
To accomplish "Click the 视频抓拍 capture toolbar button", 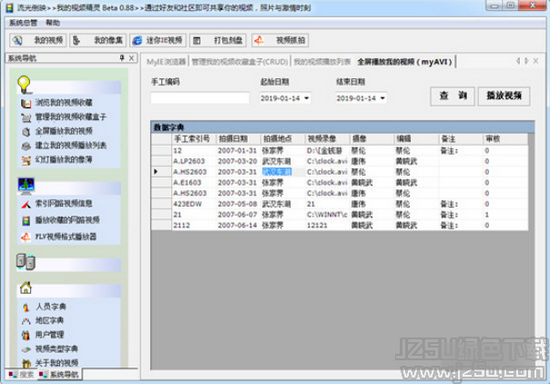I will (x=280, y=40).
